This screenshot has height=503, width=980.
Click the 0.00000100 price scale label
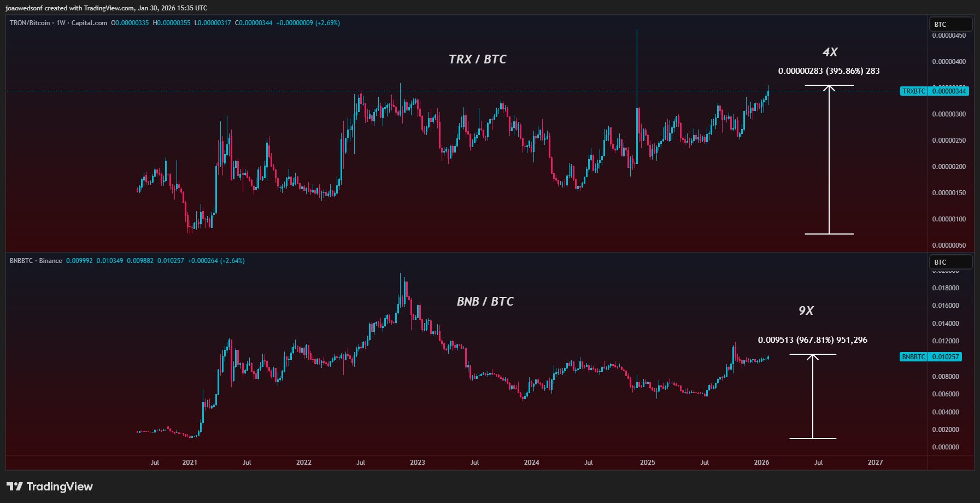point(949,219)
